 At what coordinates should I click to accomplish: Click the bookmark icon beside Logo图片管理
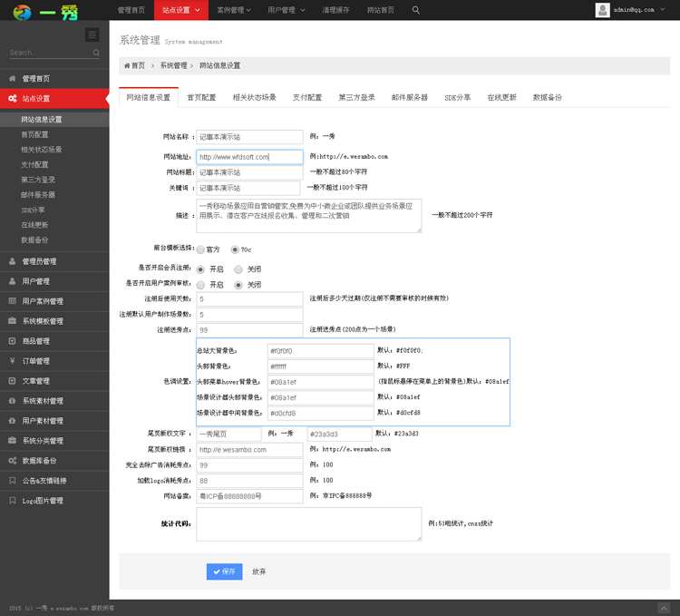coord(12,501)
